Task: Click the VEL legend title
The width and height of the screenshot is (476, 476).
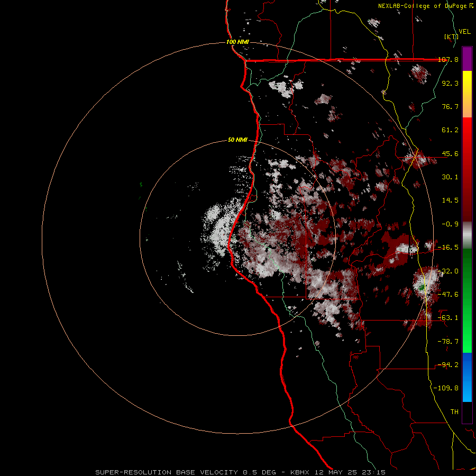Action: 464,32
